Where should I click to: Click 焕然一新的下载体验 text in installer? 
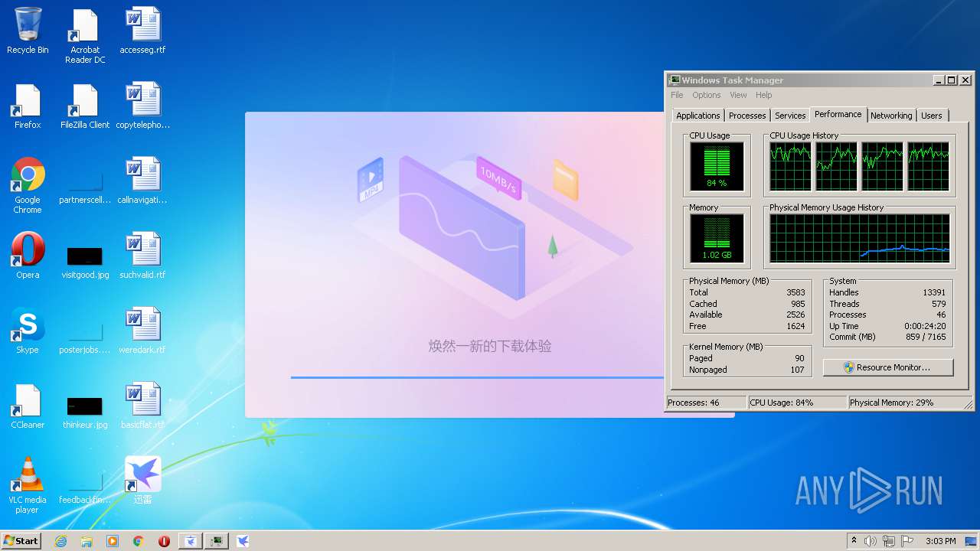(490, 346)
